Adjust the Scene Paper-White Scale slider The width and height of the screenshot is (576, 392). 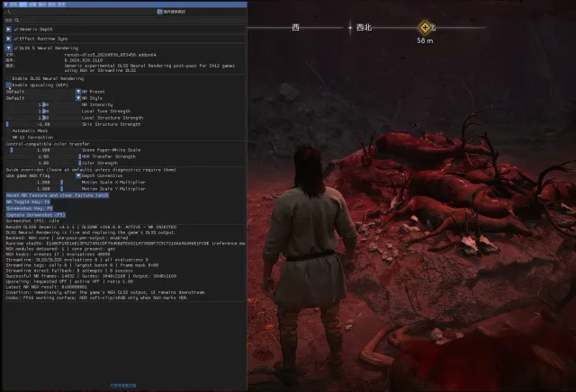42,150
